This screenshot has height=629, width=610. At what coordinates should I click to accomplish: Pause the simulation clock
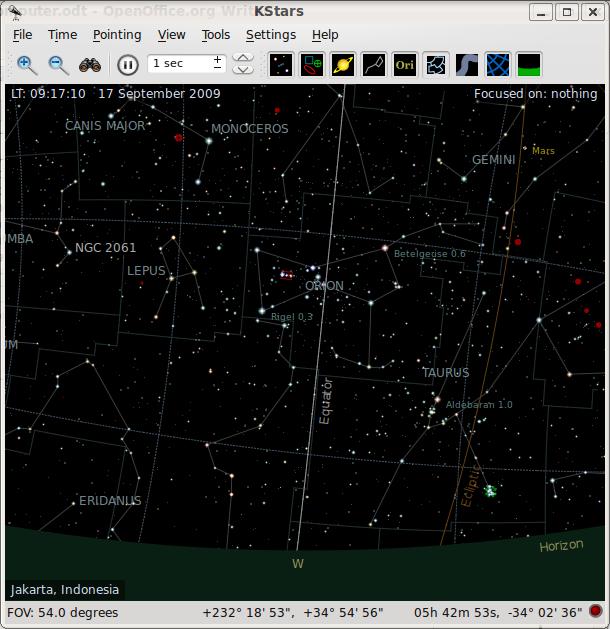point(128,65)
